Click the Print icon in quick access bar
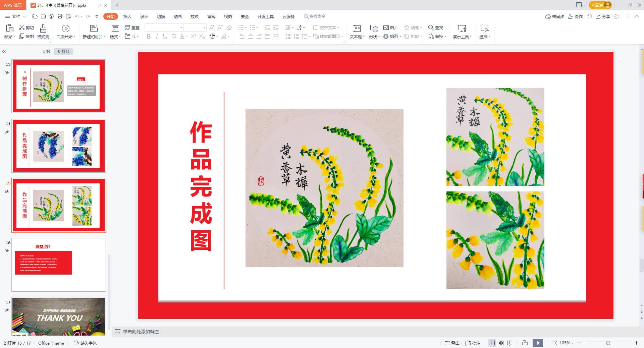The image size is (644, 348). (60, 16)
